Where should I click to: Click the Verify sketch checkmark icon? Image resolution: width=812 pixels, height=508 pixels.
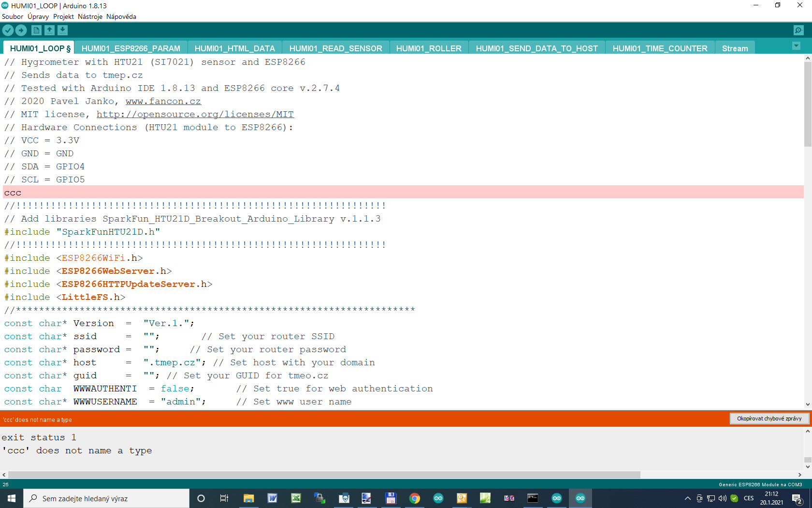(x=8, y=30)
